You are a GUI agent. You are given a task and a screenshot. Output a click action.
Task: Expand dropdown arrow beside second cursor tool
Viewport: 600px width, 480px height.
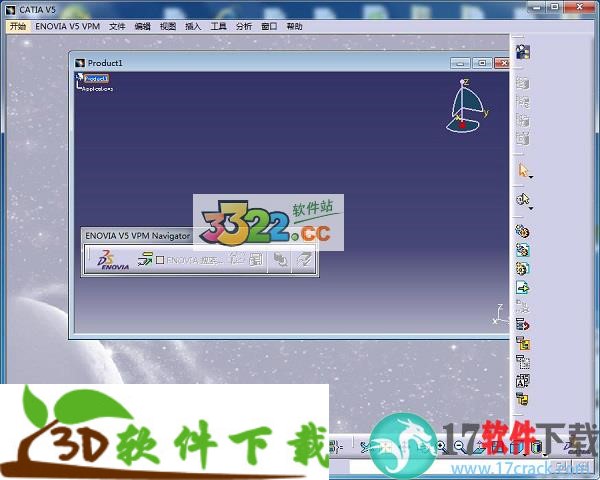pyautogui.click(x=531, y=208)
